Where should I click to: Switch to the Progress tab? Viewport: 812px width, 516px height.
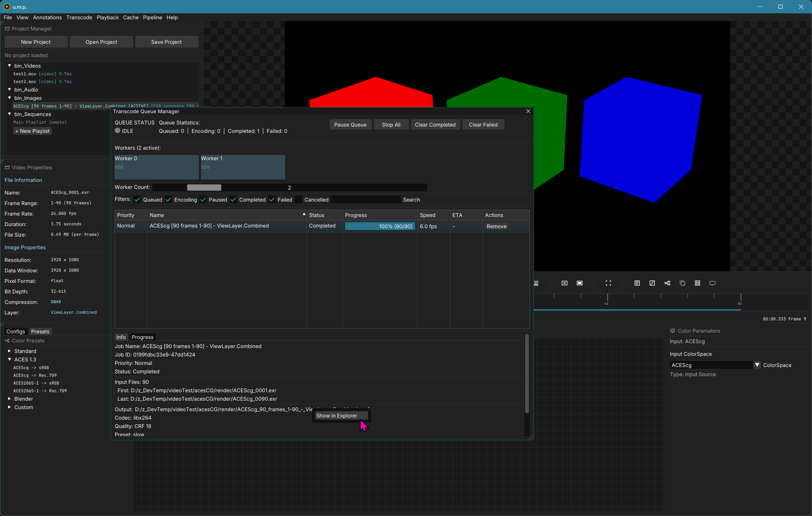click(142, 337)
